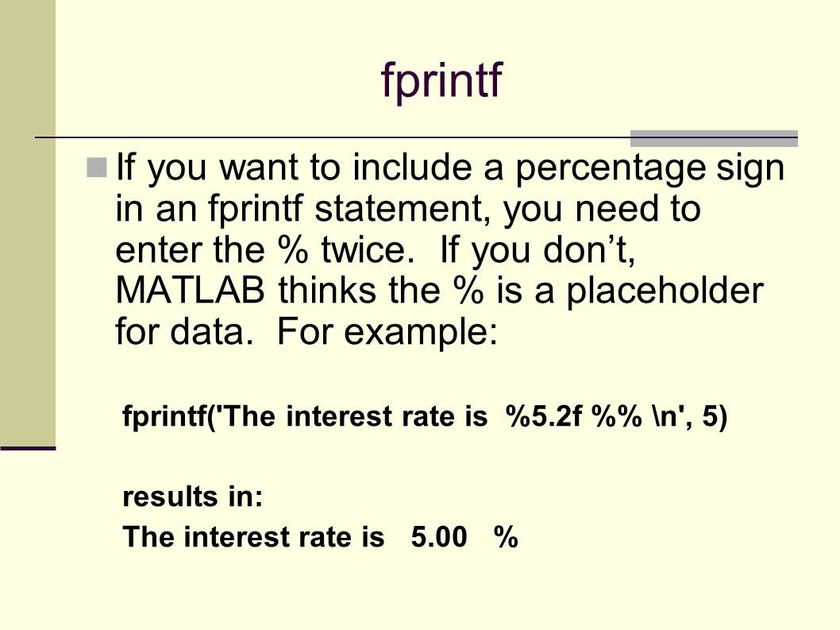Image resolution: width=840 pixels, height=630 pixels.
Task: Click the word 'placeholder' in paragraph
Action: tap(665, 292)
